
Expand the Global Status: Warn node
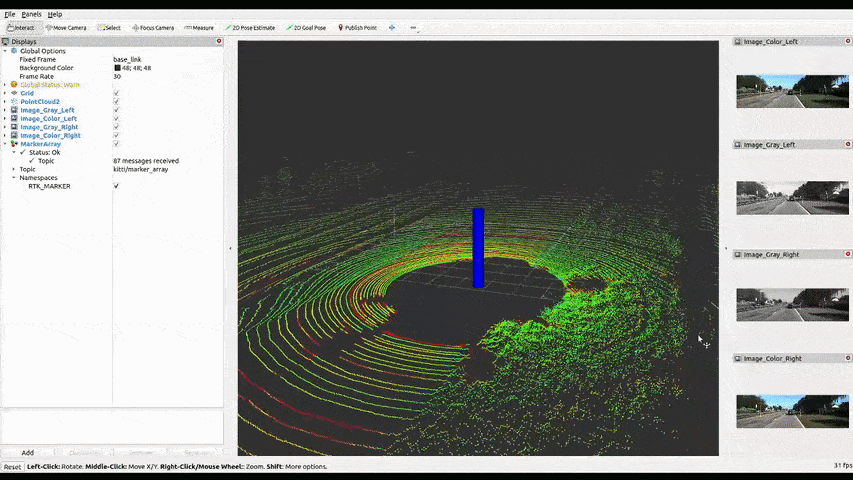(5, 84)
